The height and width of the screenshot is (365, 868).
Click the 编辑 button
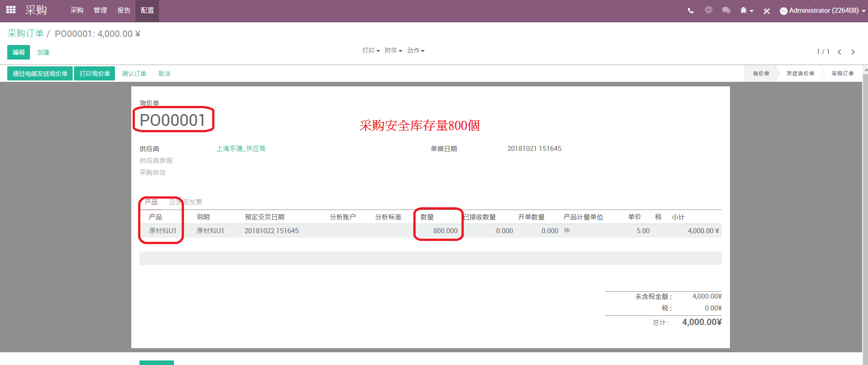pyautogui.click(x=19, y=52)
